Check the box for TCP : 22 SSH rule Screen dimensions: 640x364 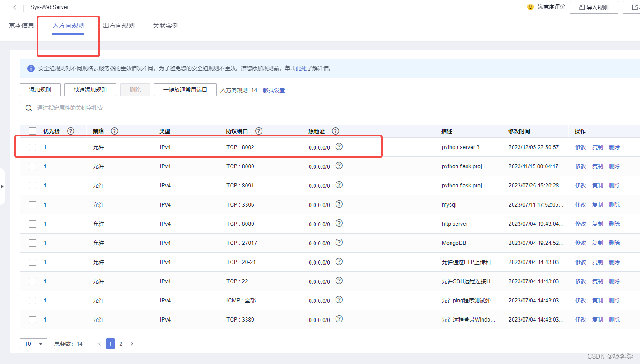pos(32,281)
